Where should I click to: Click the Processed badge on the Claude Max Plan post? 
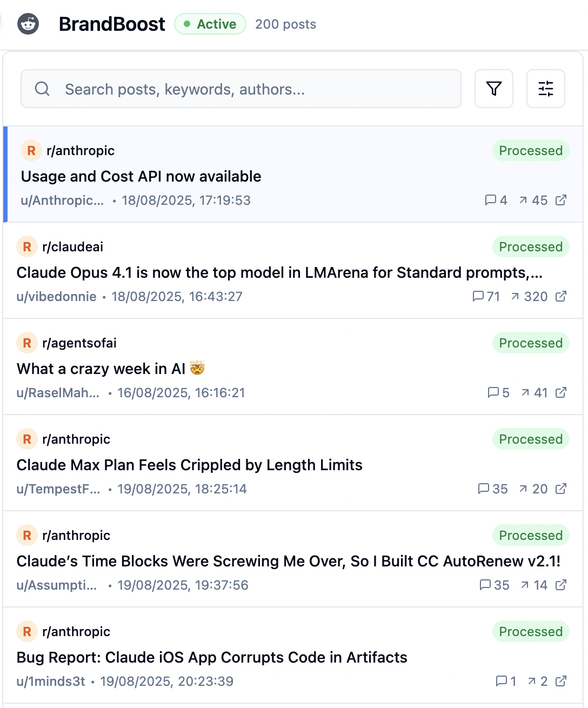(530, 439)
